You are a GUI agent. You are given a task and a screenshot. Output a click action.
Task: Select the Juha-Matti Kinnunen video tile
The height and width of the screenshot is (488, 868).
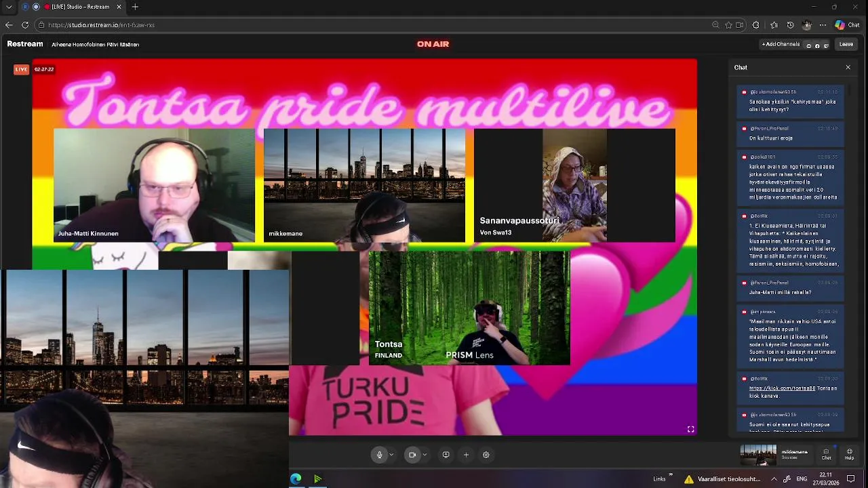click(154, 185)
